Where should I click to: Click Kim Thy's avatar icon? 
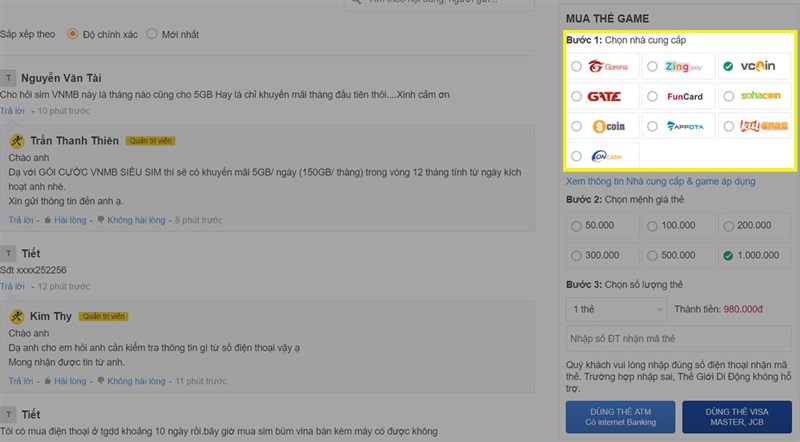17,316
